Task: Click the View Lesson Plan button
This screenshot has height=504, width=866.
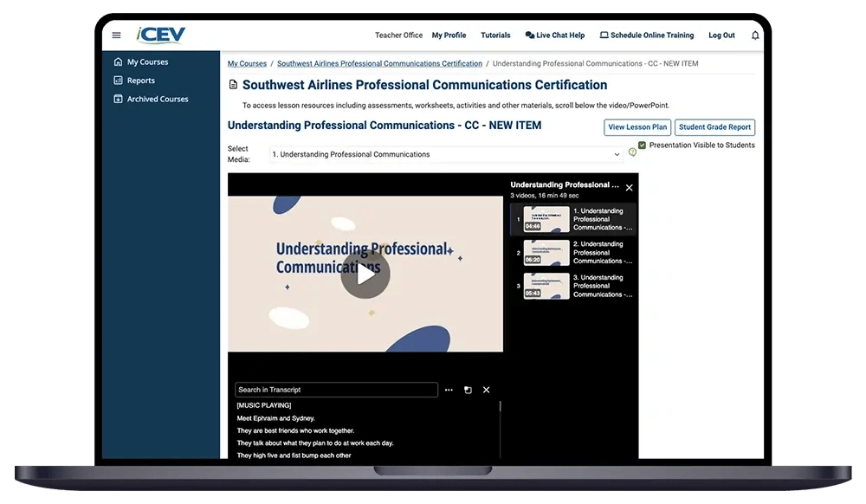Action: [637, 127]
